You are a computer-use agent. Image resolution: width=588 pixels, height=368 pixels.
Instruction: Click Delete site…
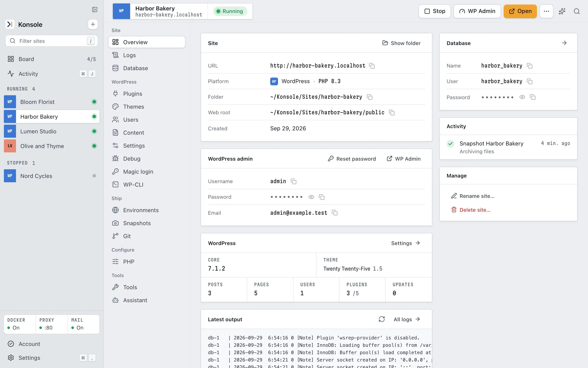click(471, 210)
